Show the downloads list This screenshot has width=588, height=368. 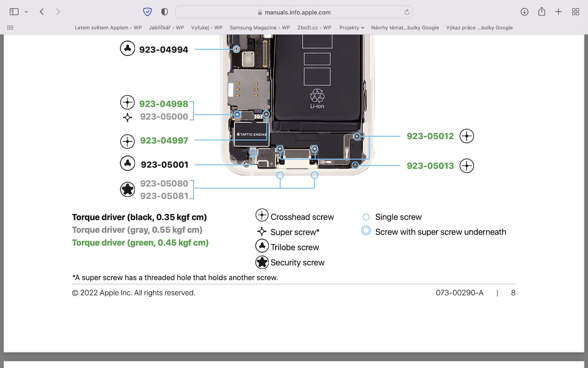click(x=524, y=12)
